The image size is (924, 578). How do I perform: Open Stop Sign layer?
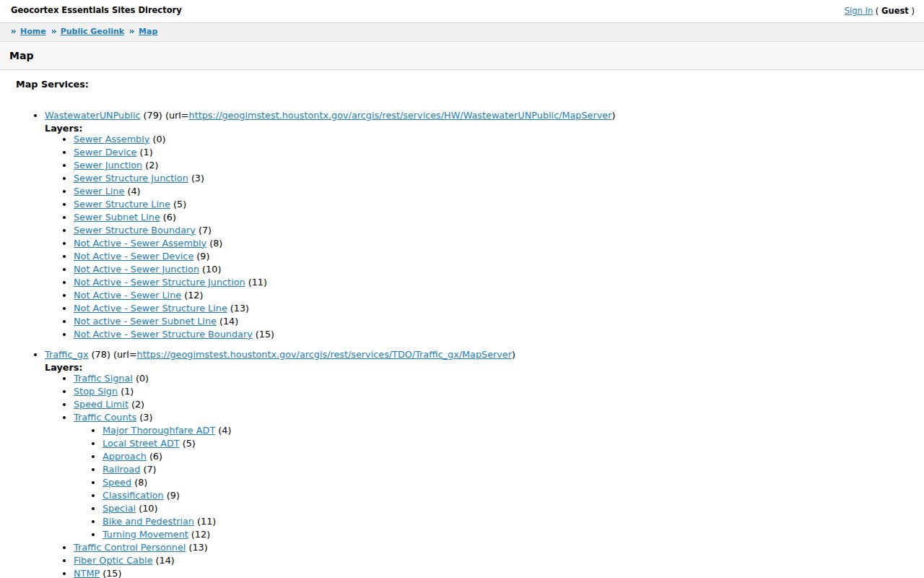coord(95,392)
